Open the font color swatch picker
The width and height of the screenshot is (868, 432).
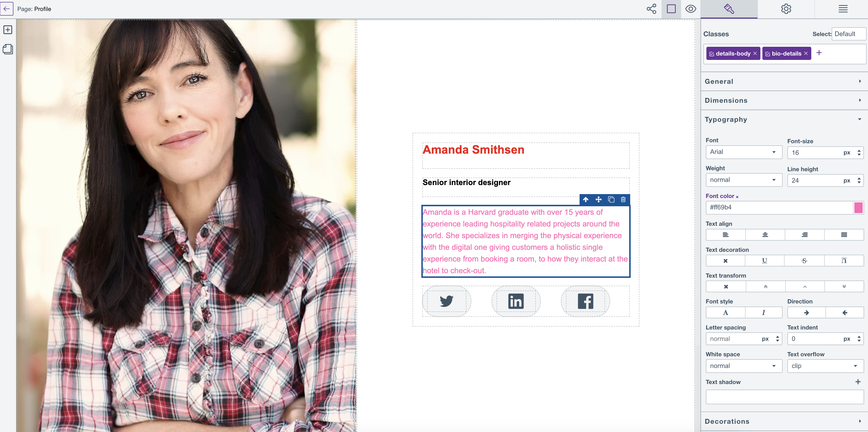[x=858, y=207]
